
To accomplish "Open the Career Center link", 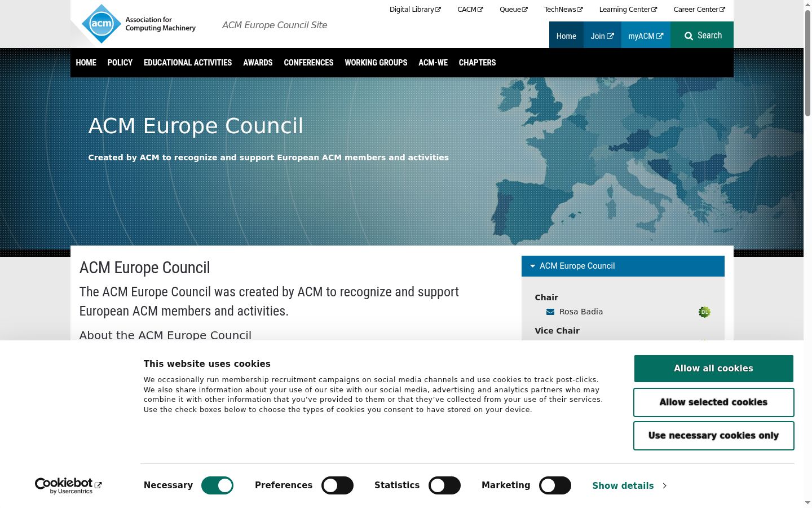I will pyautogui.click(x=699, y=10).
